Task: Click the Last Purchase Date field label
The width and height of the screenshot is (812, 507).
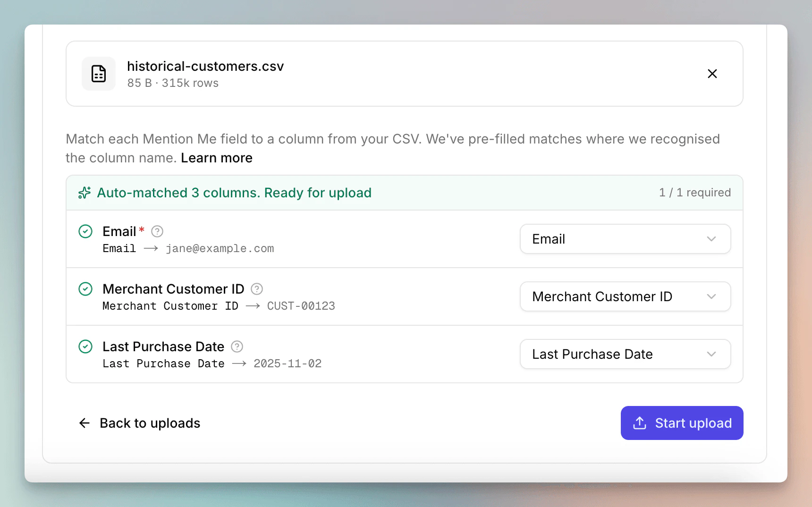Action: [163, 346]
